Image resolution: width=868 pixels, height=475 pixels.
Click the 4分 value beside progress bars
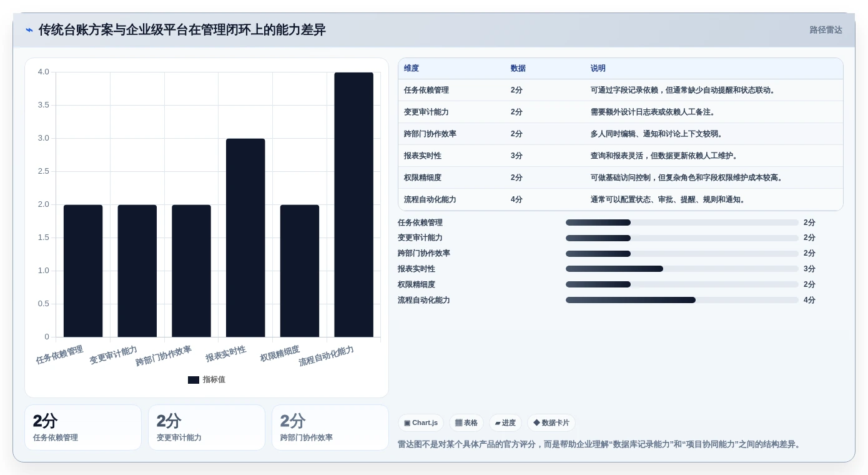[x=809, y=300]
